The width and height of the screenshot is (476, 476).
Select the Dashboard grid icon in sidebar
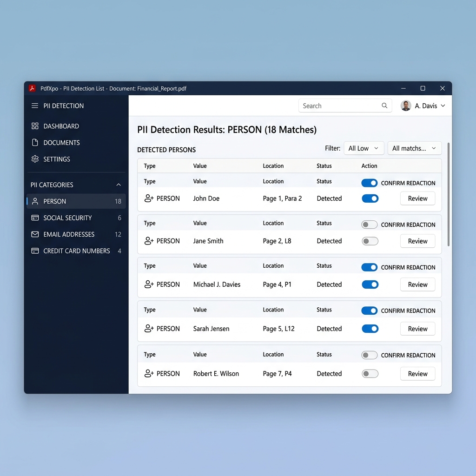coord(34,126)
